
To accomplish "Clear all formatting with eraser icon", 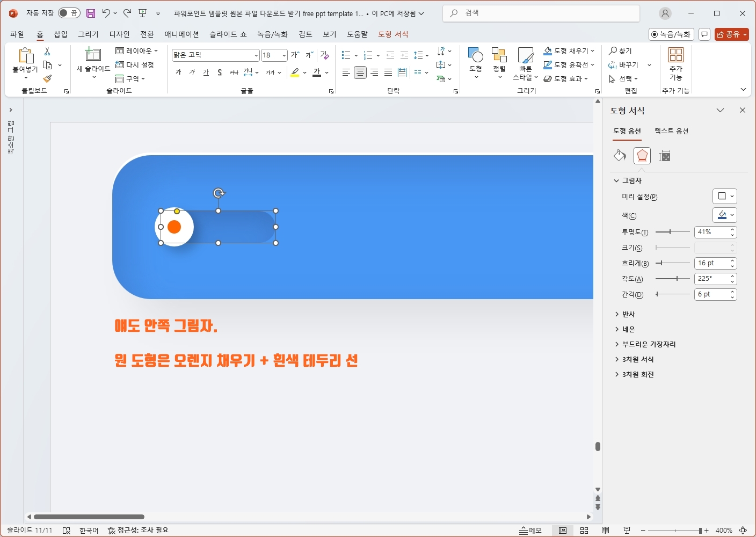I will click(x=325, y=55).
